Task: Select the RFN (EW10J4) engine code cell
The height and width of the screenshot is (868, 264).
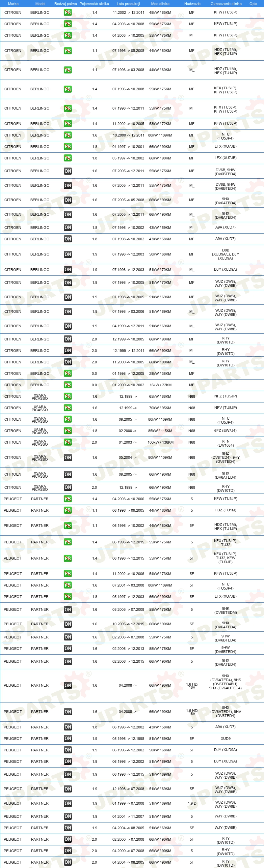Action: point(226,443)
